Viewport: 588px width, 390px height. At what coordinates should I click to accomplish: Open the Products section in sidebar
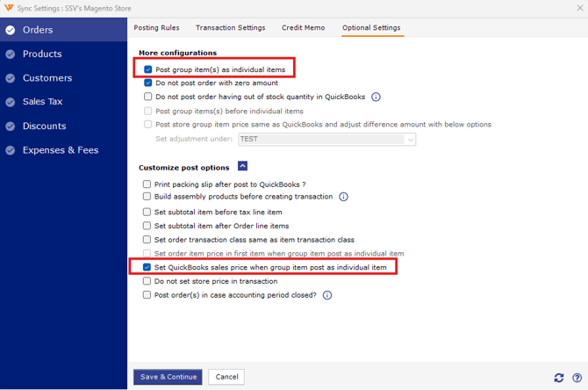[x=63, y=54]
